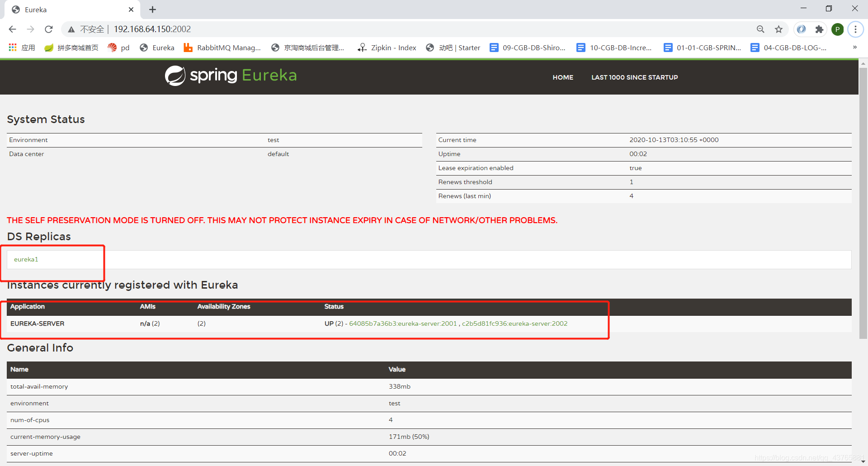The image size is (868, 466).
Task: Click the insecure site warning icon
Action: (71, 29)
